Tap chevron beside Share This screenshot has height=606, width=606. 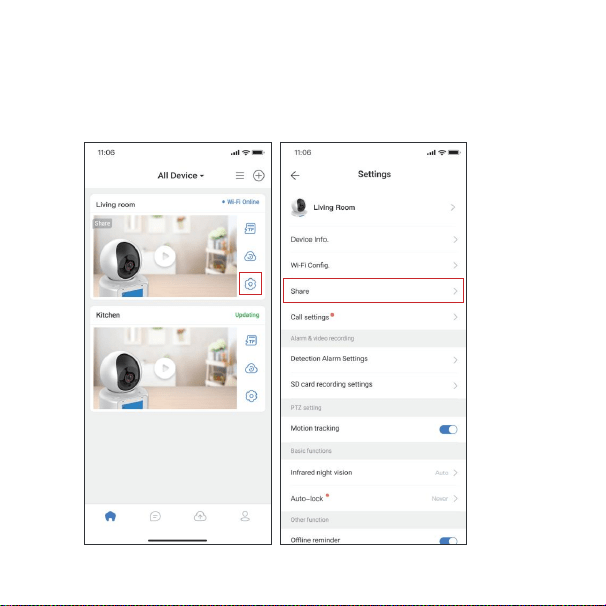point(455,291)
